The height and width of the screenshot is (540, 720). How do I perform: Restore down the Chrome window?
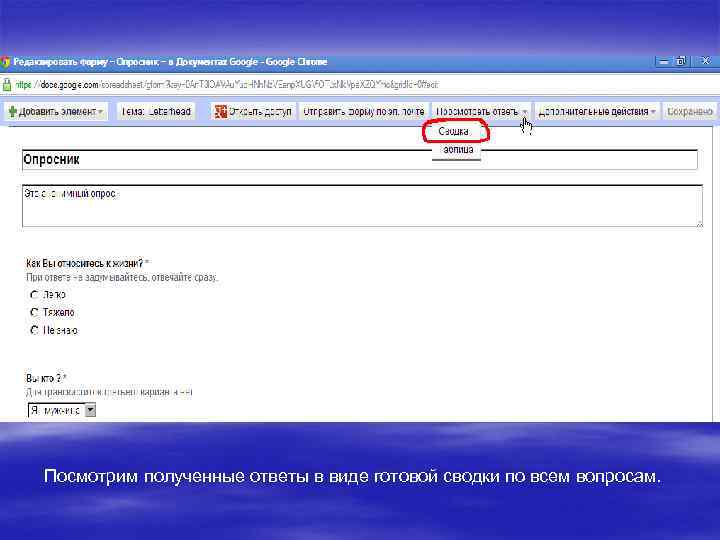(x=681, y=61)
